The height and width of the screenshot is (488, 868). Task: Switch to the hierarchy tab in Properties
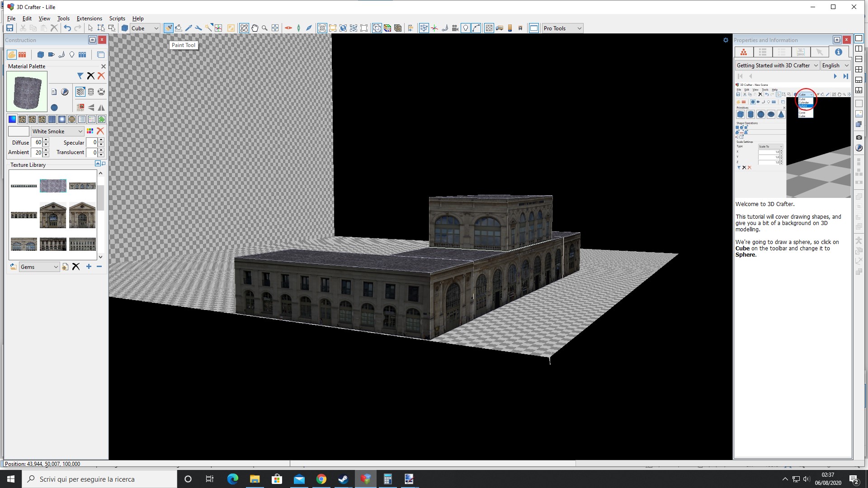point(744,52)
